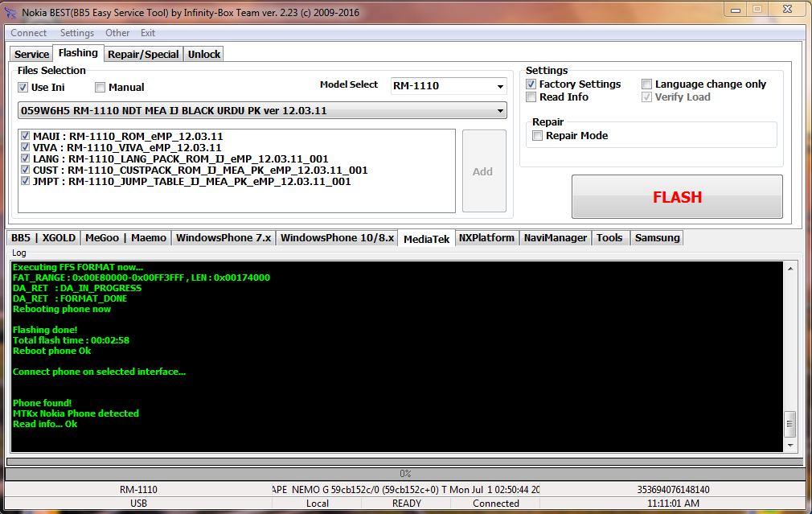Screen dimensions: 812x514
Task: Click the red FLASH button
Action: (677, 197)
